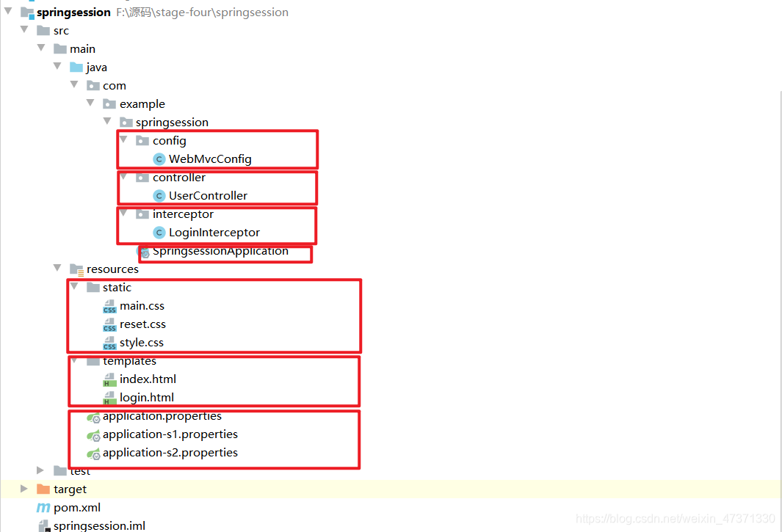Click the style.css file icon
The width and height of the screenshot is (782, 532).
(109, 343)
